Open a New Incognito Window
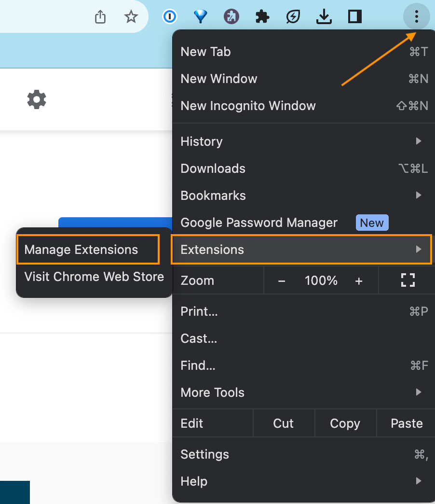435x504 pixels. pos(304,106)
